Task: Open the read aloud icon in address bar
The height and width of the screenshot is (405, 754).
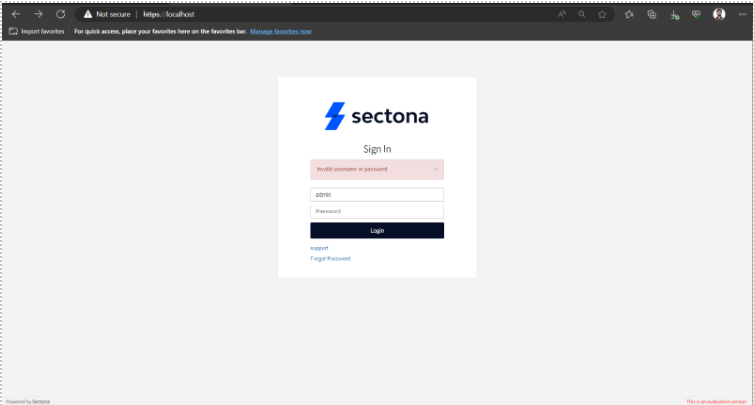Action: click(x=562, y=15)
